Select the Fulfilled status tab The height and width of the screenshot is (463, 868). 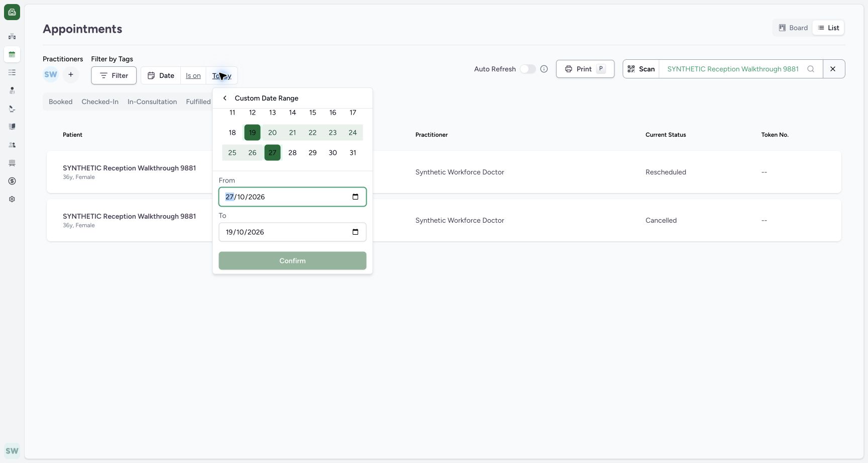[198, 102]
